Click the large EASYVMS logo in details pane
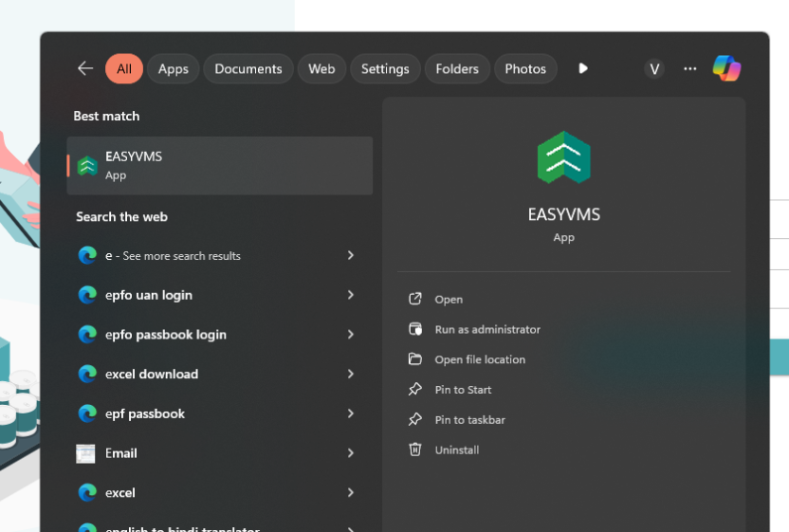This screenshot has width=789, height=532. [563, 157]
